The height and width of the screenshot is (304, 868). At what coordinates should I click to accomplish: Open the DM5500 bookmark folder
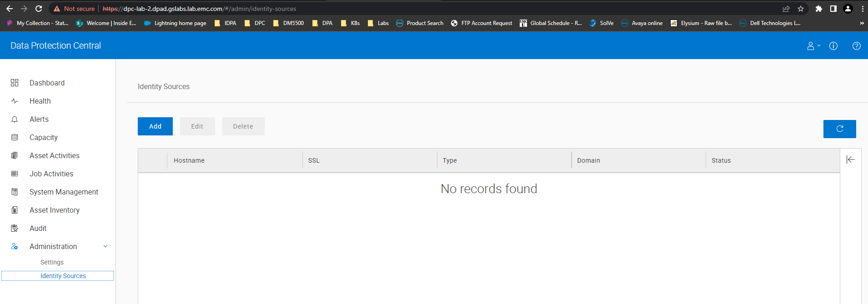tap(288, 23)
